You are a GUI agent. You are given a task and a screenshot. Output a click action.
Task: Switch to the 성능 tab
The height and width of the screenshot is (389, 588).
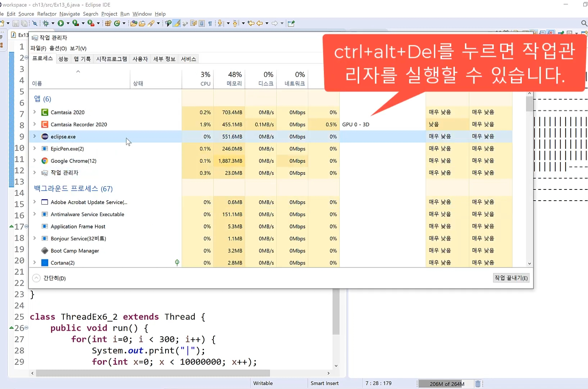(x=63, y=59)
